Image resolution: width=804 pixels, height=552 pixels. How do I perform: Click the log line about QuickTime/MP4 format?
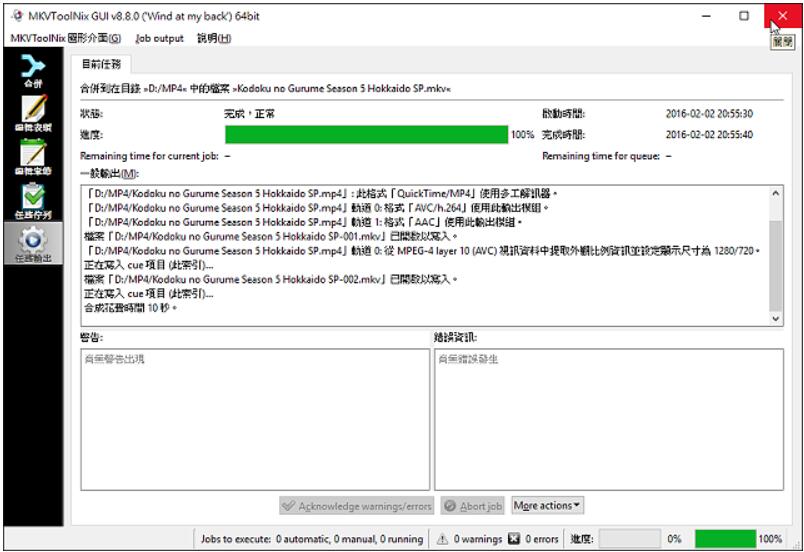click(322, 194)
